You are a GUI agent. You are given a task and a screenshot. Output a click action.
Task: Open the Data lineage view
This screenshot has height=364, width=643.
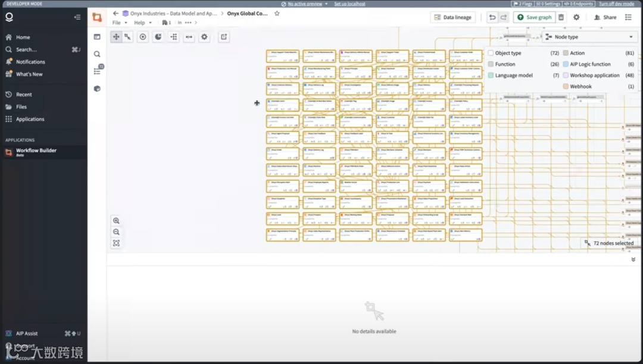[452, 17]
